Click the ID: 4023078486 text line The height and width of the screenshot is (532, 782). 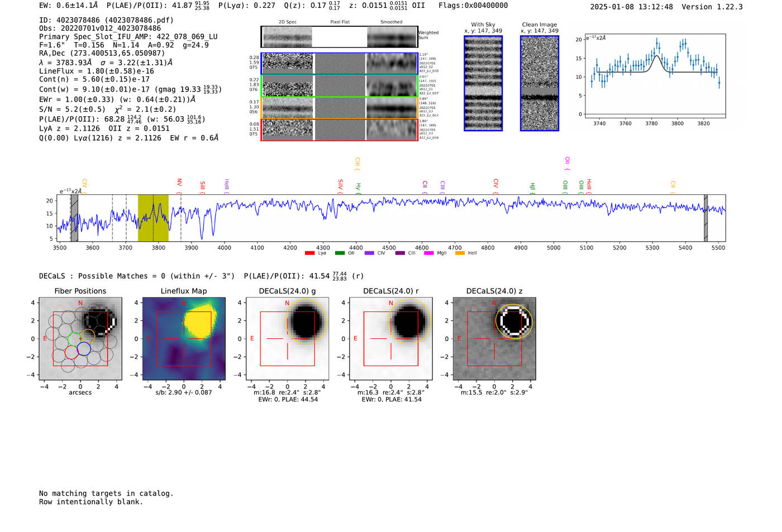coord(106,20)
